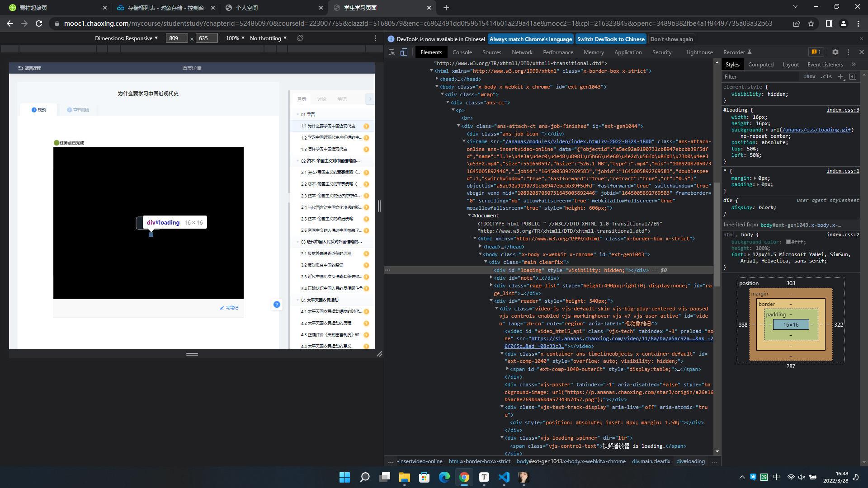Click the rotate screen icon
Image resolution: width=868 pixels, height=488 pixels.
click(x=300, y=38)
